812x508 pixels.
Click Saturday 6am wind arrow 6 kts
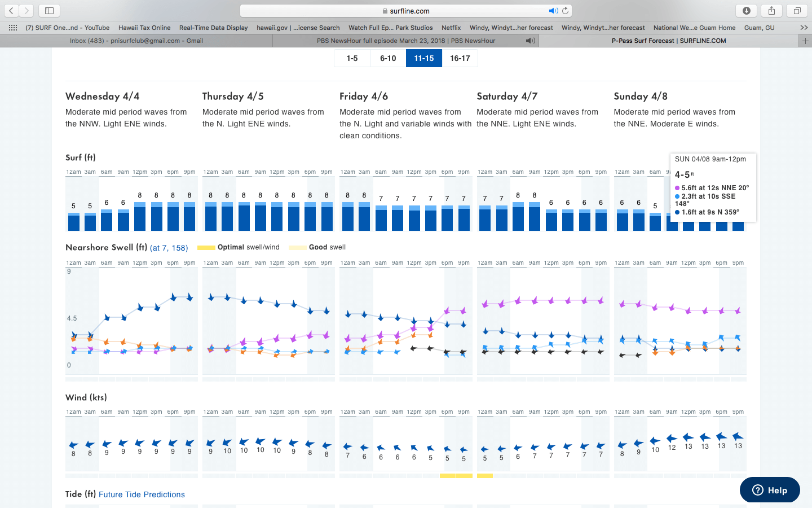click(518, 448)
